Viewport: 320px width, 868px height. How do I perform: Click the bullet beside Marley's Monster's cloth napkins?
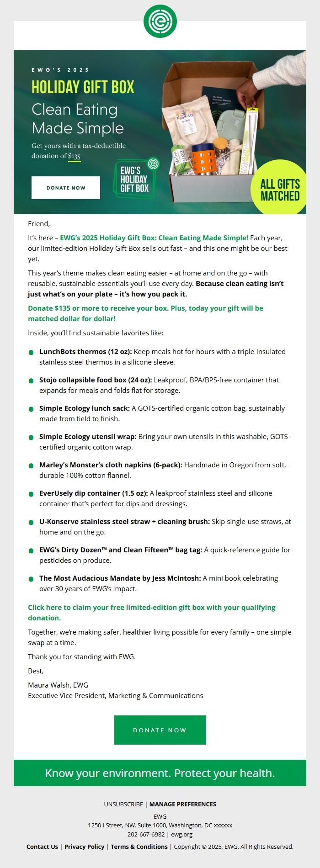(x=31, y=465)
